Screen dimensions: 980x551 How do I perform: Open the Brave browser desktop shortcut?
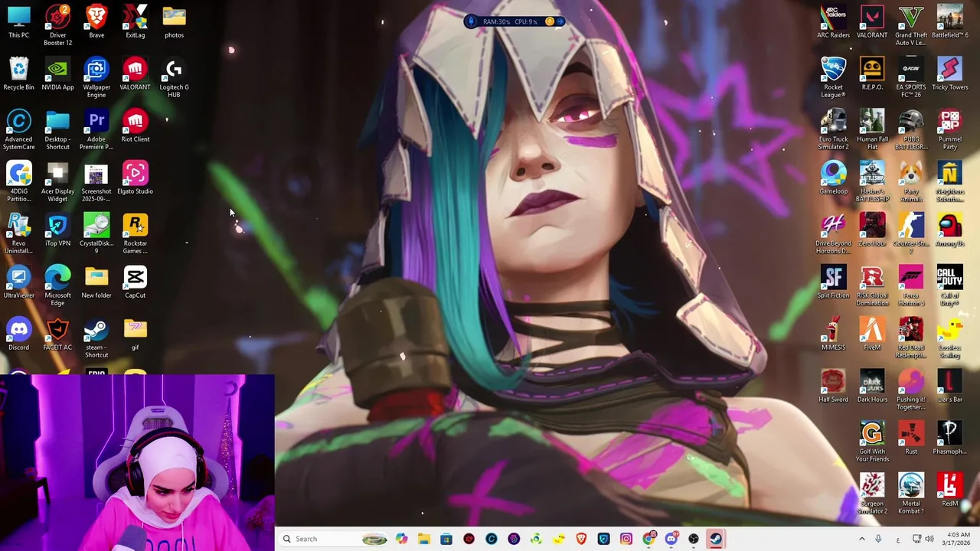point(96,21)
